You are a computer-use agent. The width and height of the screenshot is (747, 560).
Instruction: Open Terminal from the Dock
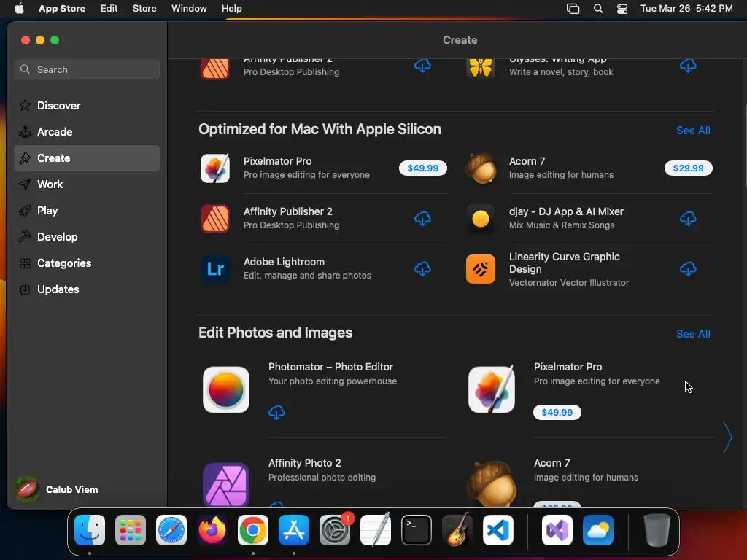[x=417, y=530]
